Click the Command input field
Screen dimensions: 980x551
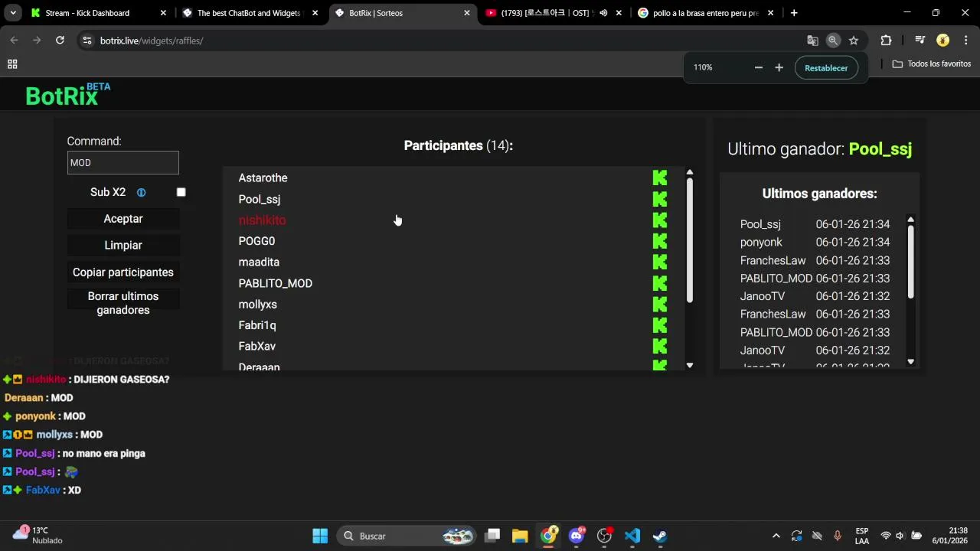click(x=123, y=162)
